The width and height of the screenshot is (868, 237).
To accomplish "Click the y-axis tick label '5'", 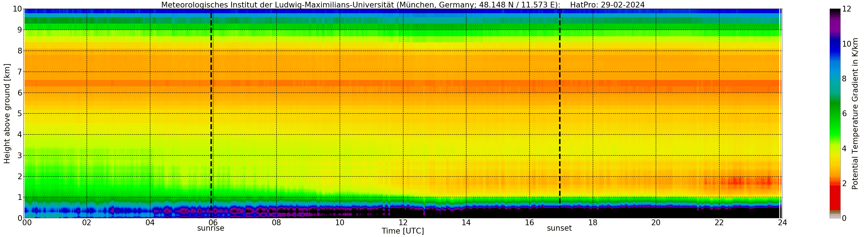I will click(20, 113).
